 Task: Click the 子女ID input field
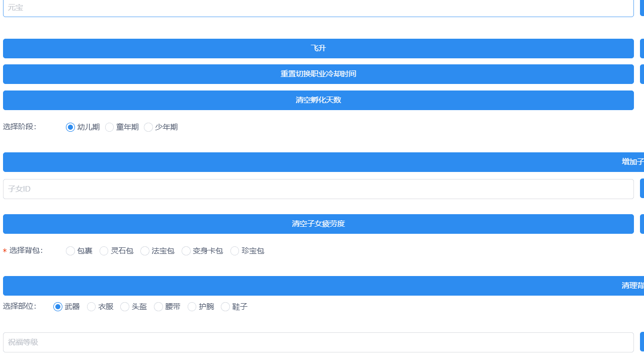[318, 189]
